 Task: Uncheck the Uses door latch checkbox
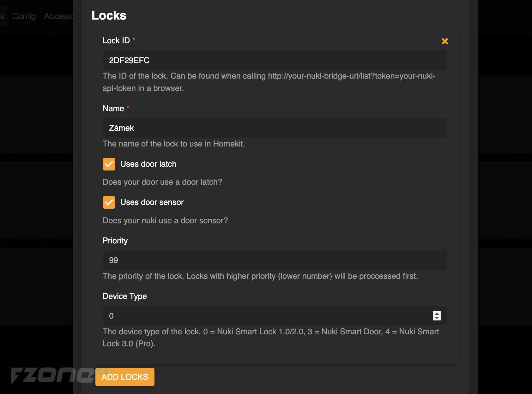pos(109,164)
